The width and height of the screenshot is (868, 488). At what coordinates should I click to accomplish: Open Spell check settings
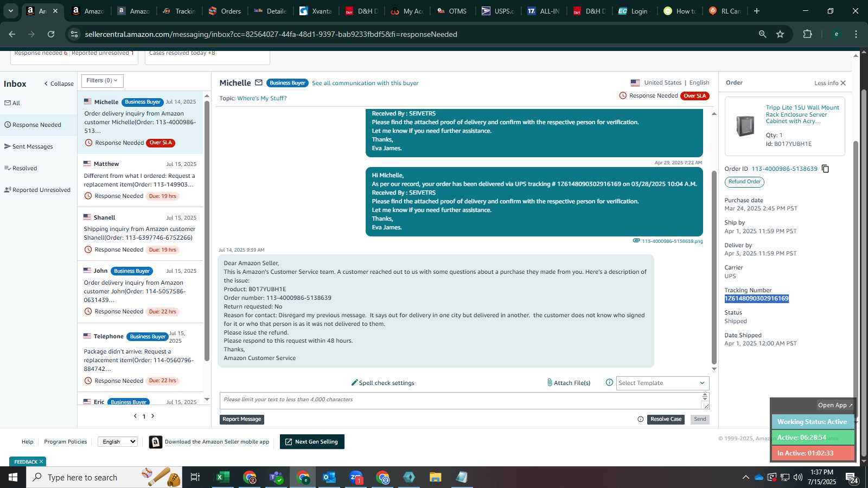pyautogui.click(x=382, y=383)
